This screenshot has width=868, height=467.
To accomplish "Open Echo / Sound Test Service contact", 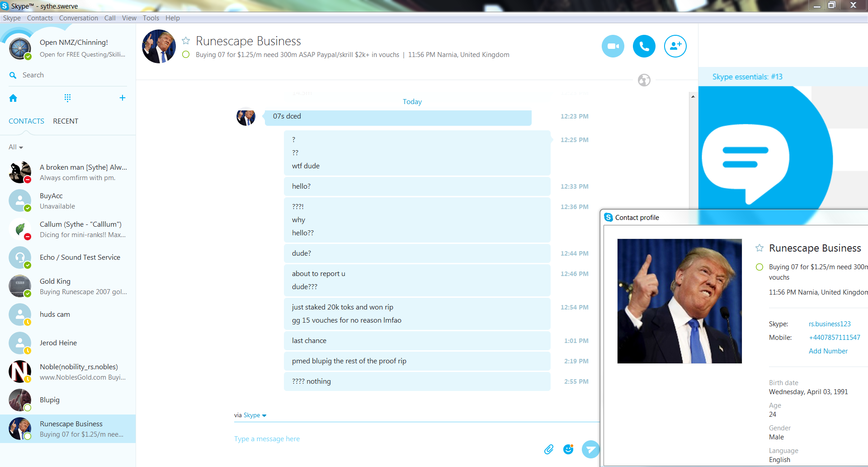I will 68,257.
